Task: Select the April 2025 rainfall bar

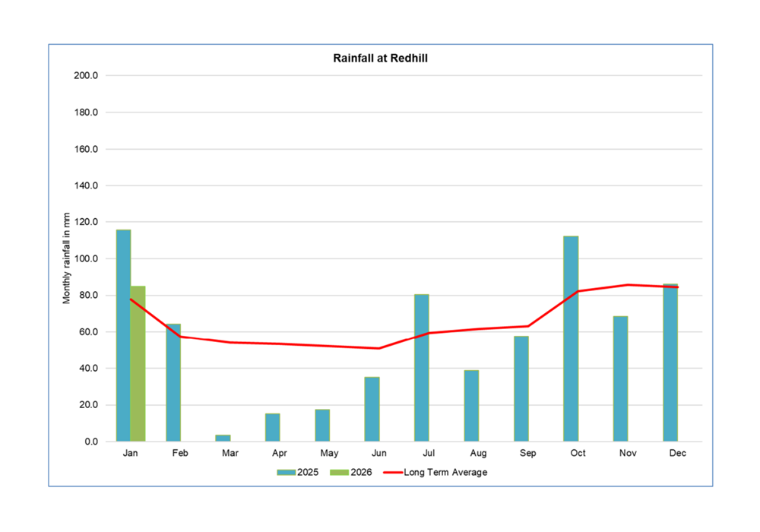Action: tap(272, 427)
